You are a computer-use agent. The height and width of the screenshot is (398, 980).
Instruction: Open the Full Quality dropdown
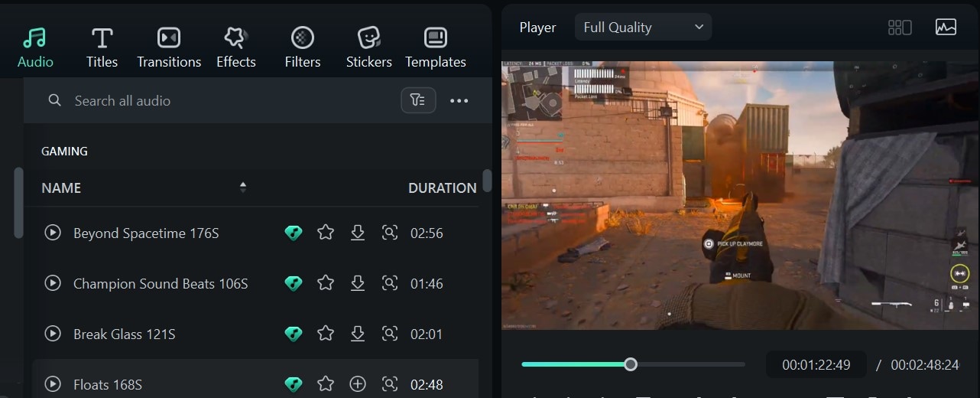click(x=643, y=27)
